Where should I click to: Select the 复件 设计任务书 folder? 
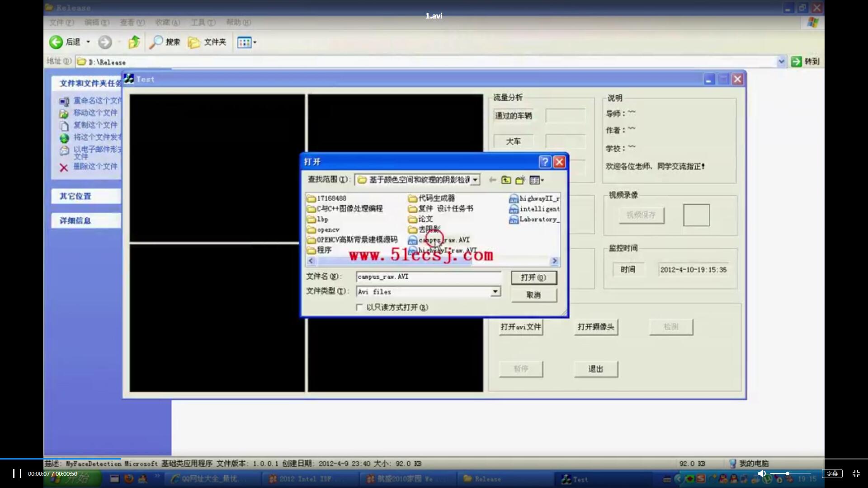click(x=441, y=208)
